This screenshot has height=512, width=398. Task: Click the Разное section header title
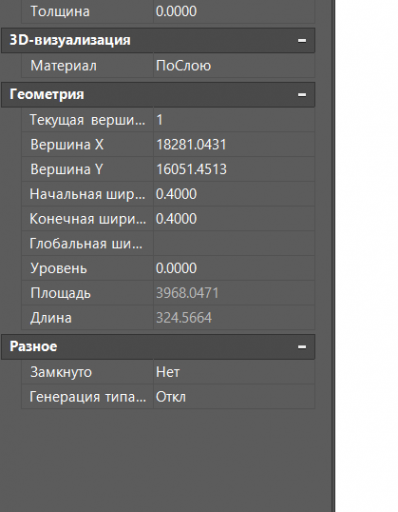pyautogui.click(x=33, y=347)
